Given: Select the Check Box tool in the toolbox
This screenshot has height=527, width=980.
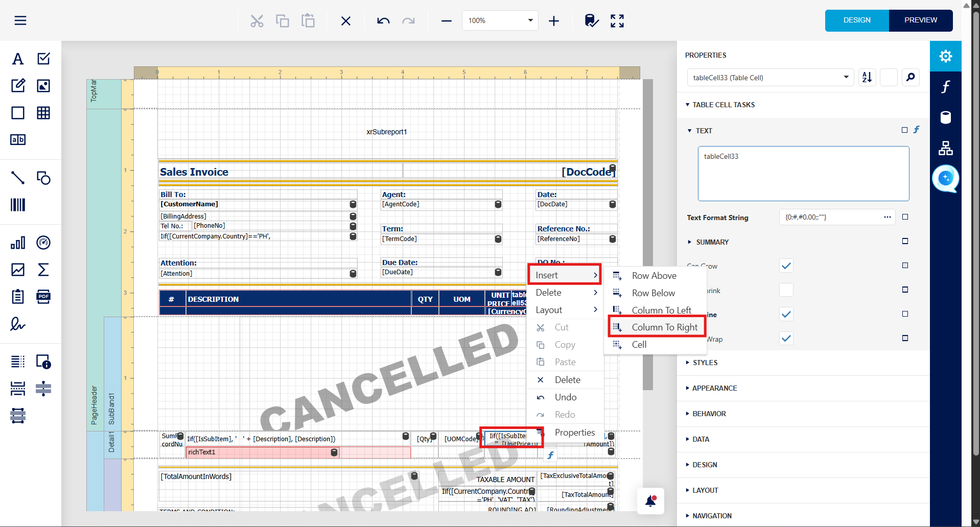Looking at the screenshot, I should click(43, 59).
